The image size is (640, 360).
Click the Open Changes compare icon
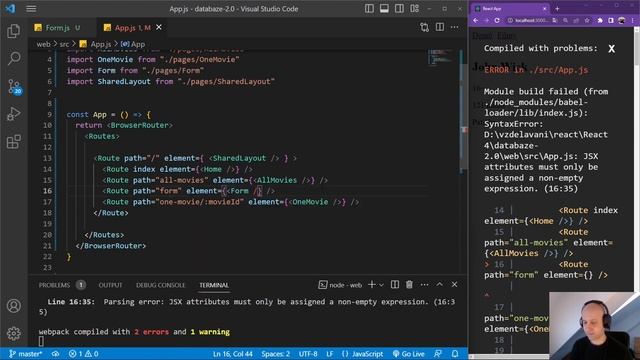point(424,27)
